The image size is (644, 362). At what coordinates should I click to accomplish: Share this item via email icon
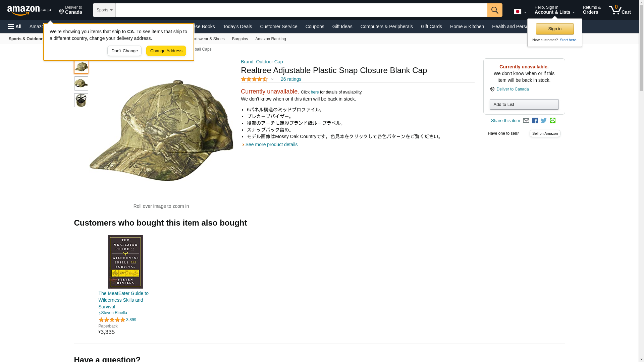pos(526,121)
